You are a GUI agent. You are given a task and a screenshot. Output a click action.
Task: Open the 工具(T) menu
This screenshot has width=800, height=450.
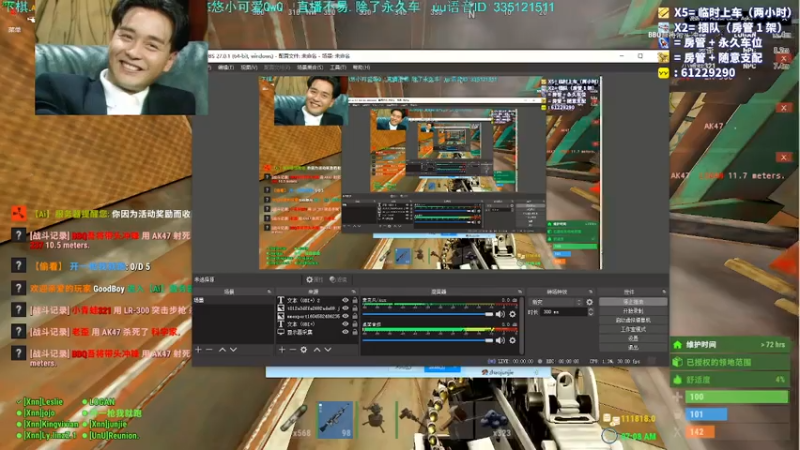pos(338,67)
